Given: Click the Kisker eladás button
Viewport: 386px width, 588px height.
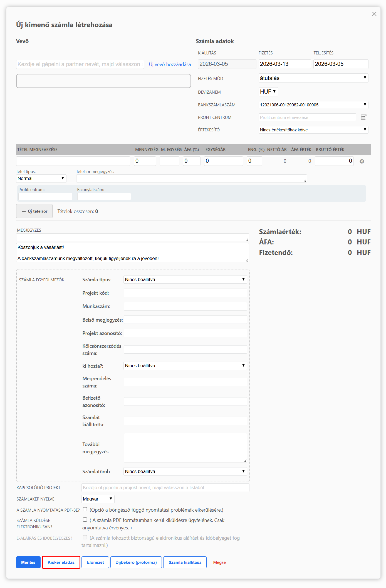Looking at the screenshot, I should 61,562.
